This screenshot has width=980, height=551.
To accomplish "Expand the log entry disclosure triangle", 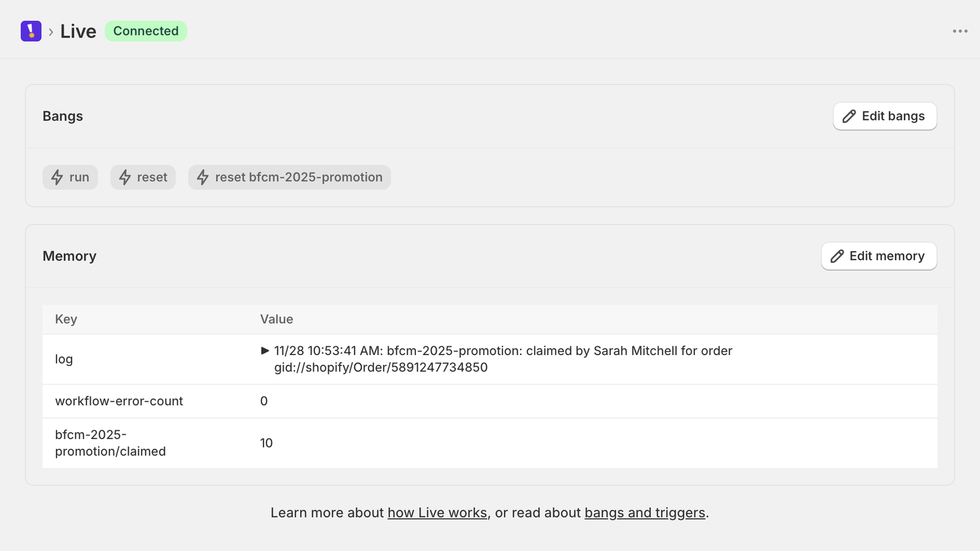I will click(265, 351).
